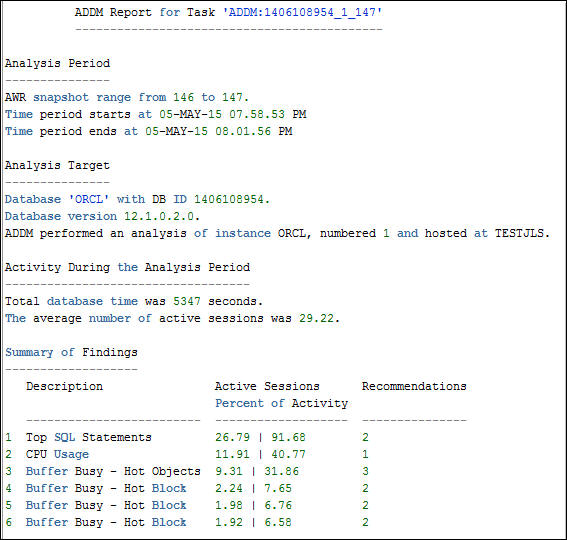Click the 'Description' column header
Screen dimensions: 567x540
[64, 386]
